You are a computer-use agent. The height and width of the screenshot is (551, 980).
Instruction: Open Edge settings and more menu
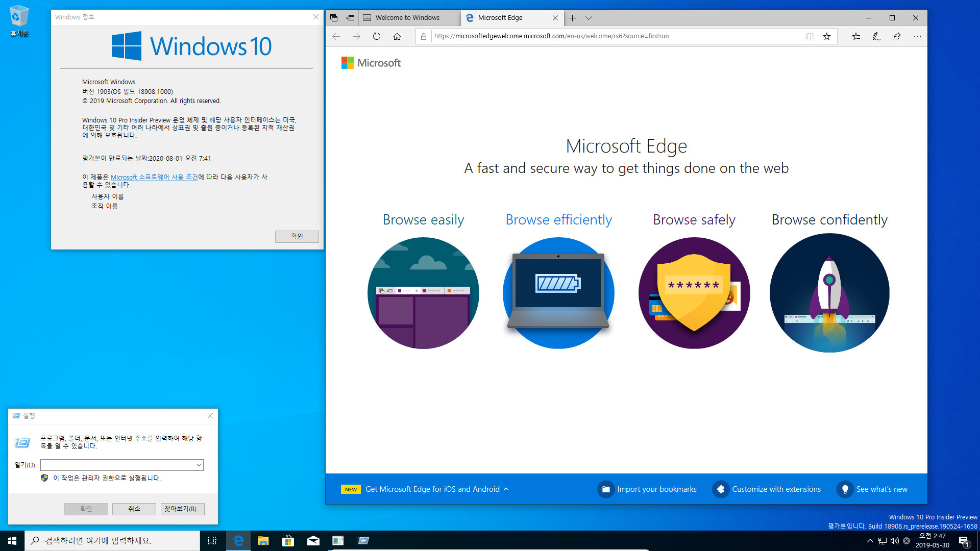point(917,36)
